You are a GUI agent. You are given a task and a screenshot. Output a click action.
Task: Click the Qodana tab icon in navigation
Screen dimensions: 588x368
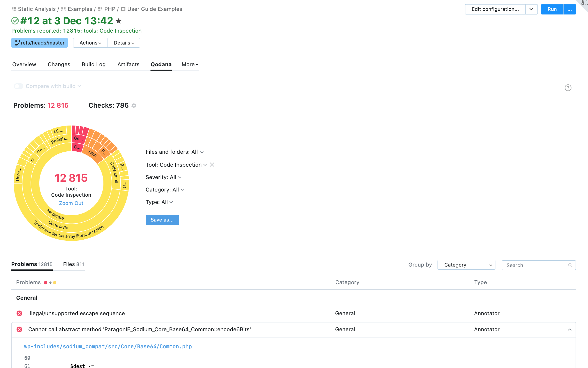click(161, 64)
